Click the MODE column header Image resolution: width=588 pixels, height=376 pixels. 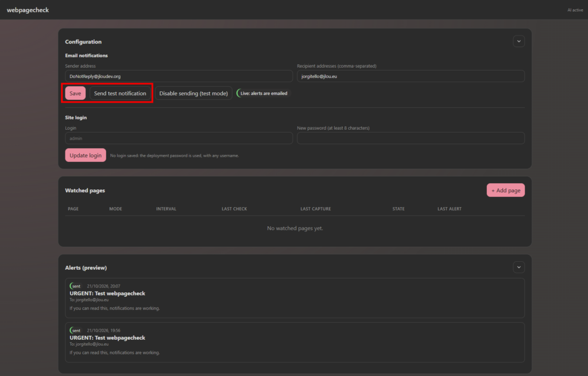coord(115,209)
